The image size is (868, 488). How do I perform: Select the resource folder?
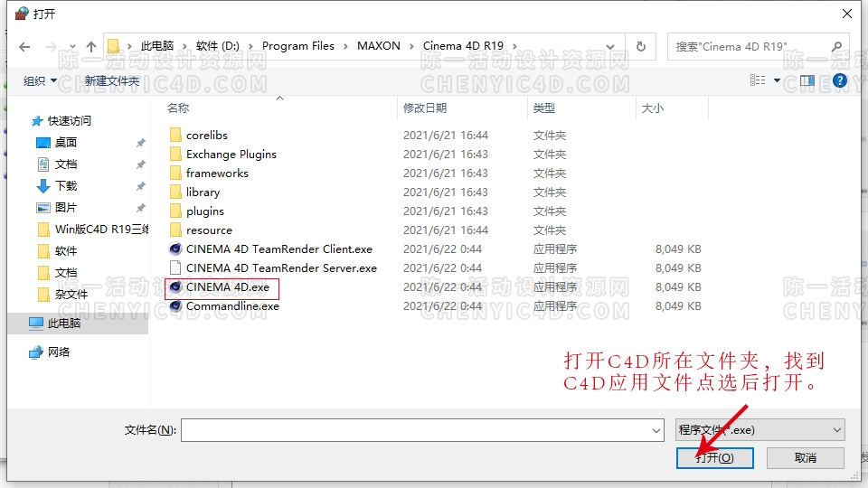209,230
